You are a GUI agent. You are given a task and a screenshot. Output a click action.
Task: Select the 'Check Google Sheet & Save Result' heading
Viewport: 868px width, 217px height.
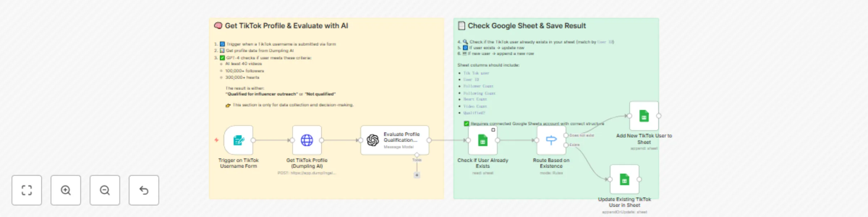coord(527,26)
